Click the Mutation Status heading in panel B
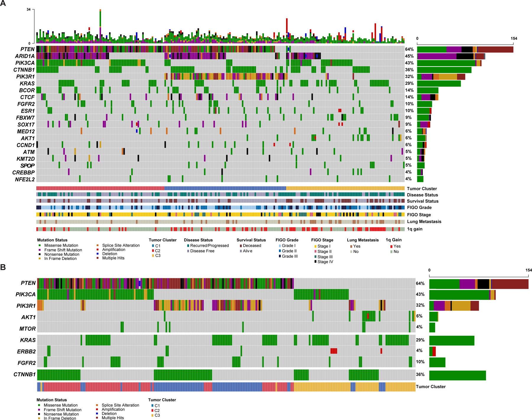Image resolution: width=532 pixels, height=420 pixels. click(52, 400)
